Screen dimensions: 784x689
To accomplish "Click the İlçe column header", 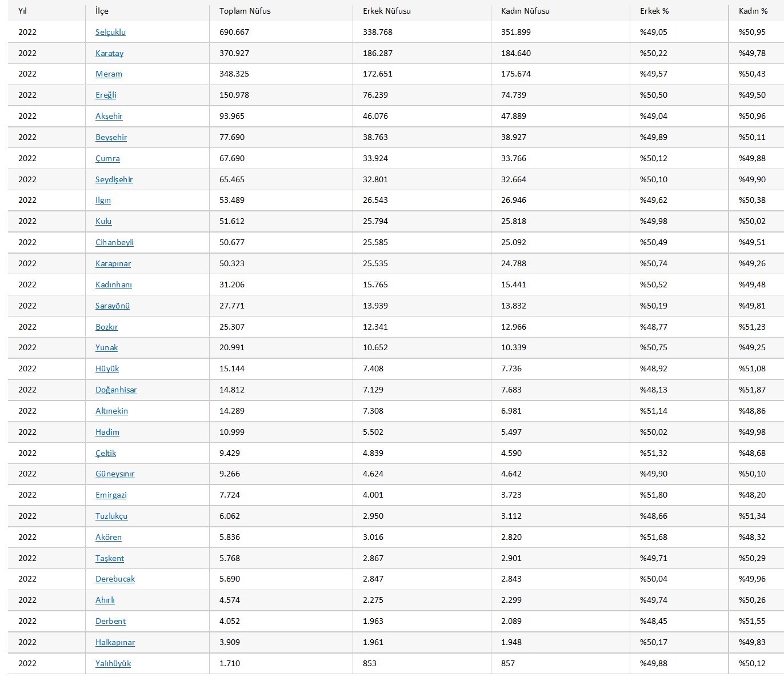I will point(102,11).
